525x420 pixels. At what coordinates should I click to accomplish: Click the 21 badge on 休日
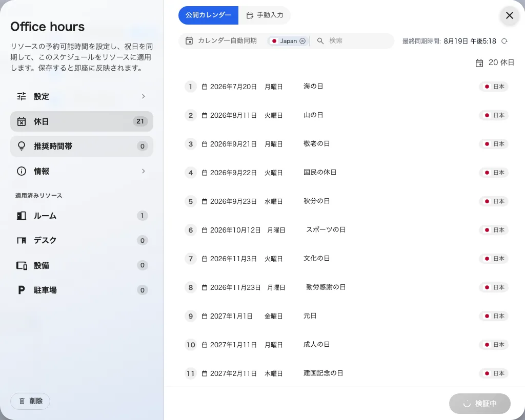(140, 121)
